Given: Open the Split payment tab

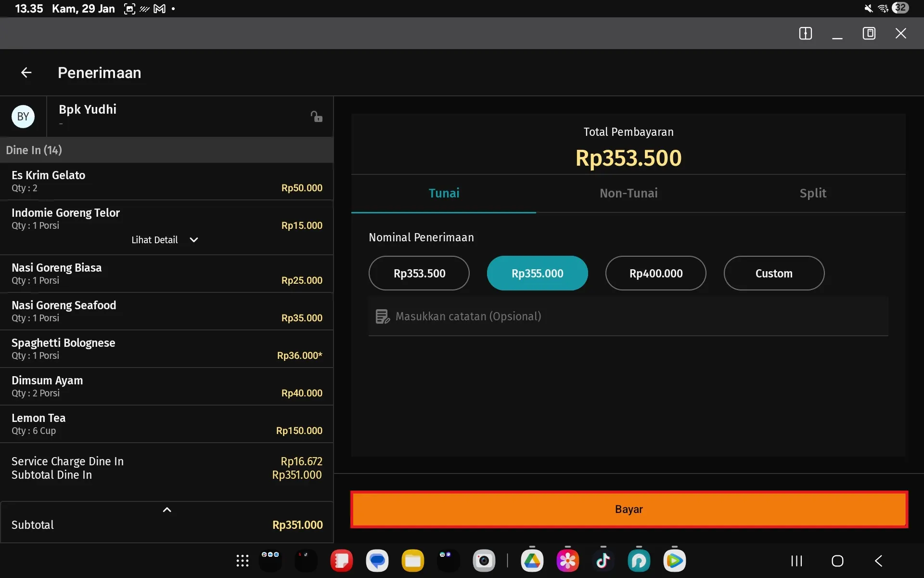Looking at the screenshot, I should click(812, 193).
